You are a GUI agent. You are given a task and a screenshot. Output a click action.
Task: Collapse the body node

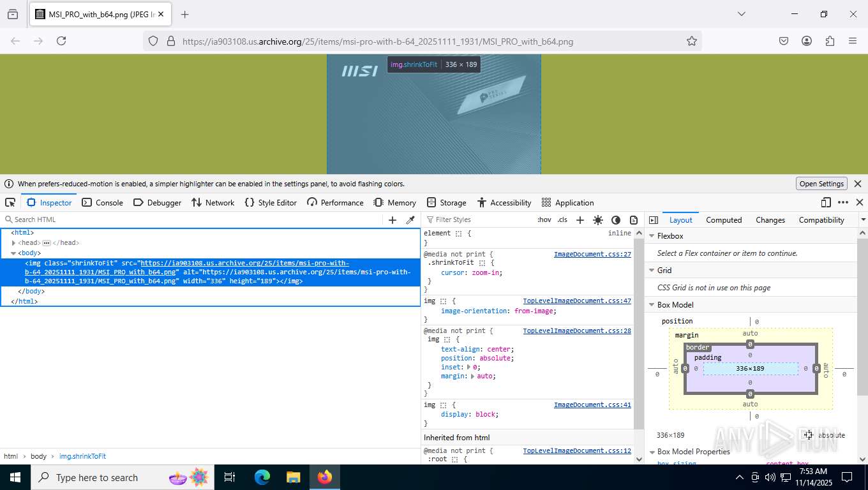coord(13,253)
